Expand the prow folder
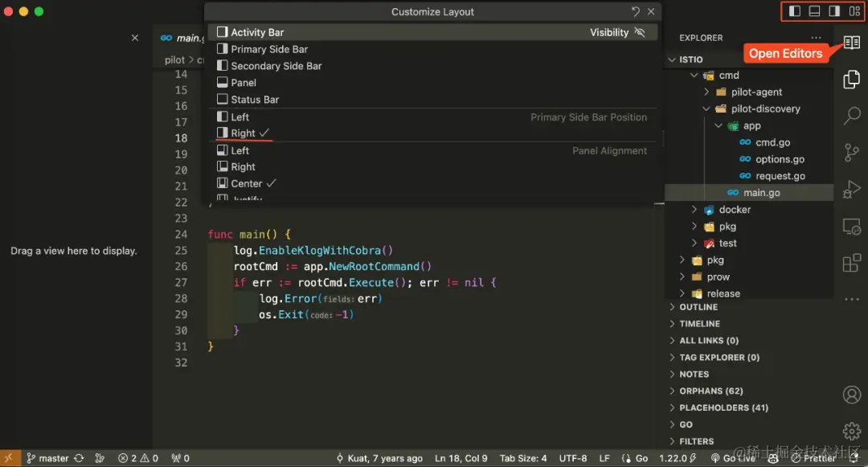The height and width of the screenshot is (467, 868). click(682, 277)
